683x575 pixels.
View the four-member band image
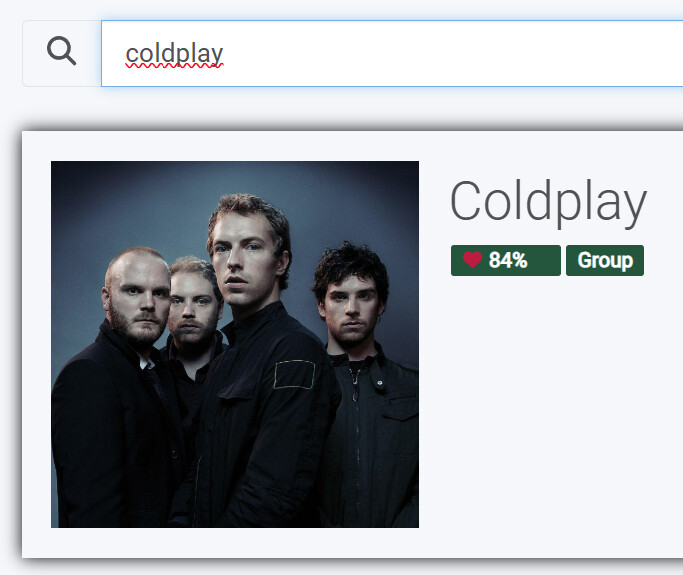point(235,344)
